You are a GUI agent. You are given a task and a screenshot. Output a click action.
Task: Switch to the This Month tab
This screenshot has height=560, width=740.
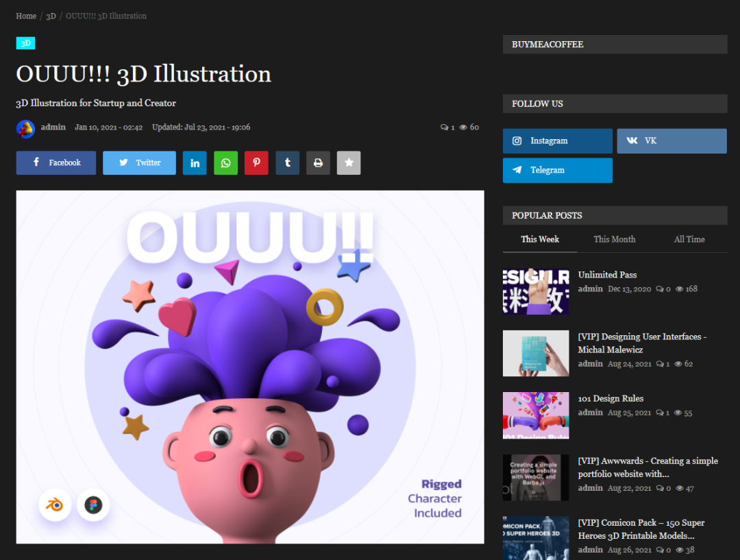coord(615,239)
